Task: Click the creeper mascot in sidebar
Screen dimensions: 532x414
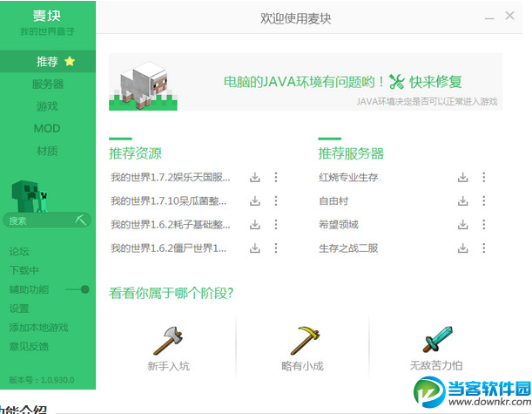Action: pyautogui.click(x=30, y=196)
